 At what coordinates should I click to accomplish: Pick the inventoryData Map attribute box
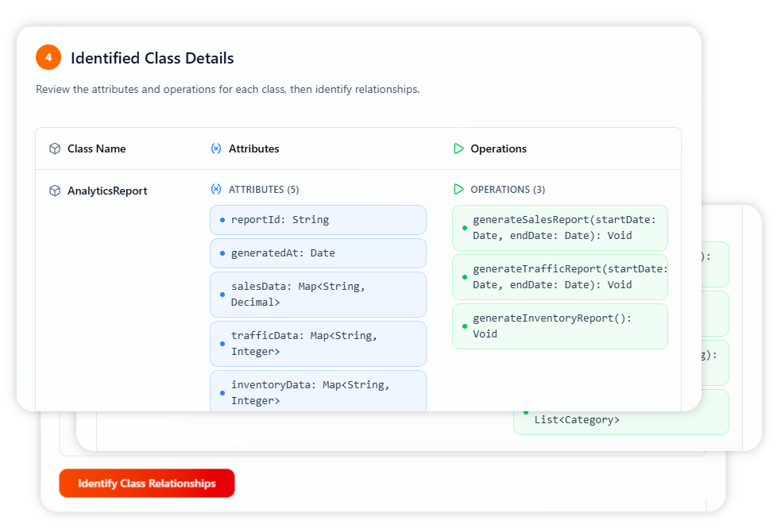[x=318, y=392]
